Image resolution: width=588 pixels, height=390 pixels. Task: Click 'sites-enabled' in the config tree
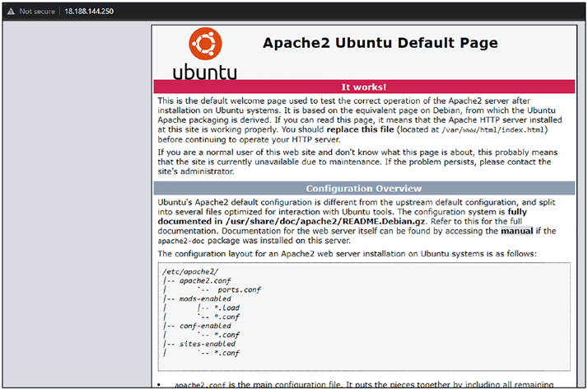click(x=207, y=344)
